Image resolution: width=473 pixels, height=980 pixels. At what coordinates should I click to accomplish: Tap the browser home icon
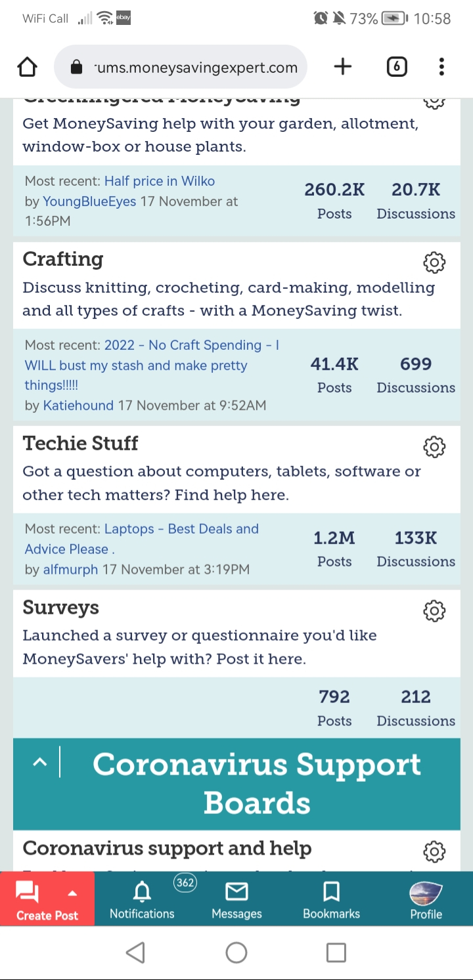(x=27, y=66)
